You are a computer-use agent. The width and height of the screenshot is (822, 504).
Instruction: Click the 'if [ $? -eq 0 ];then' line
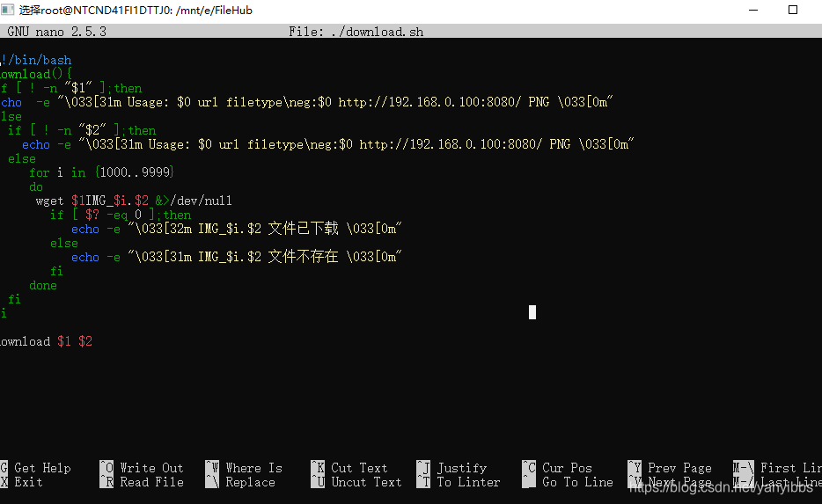pos(121,215)
